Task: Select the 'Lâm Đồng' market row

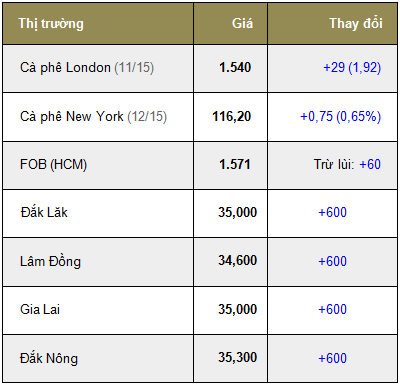Action: point(200,262)
